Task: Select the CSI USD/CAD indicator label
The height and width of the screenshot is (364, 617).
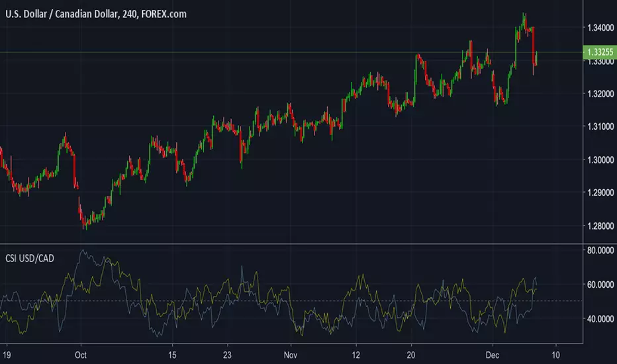Action: point(30,259)
